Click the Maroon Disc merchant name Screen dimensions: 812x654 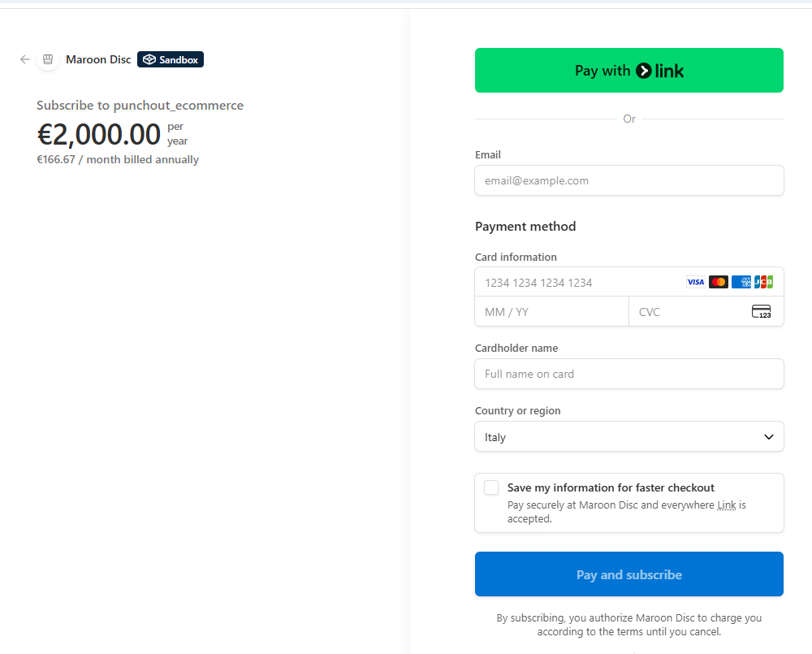(x=98, y=59)
